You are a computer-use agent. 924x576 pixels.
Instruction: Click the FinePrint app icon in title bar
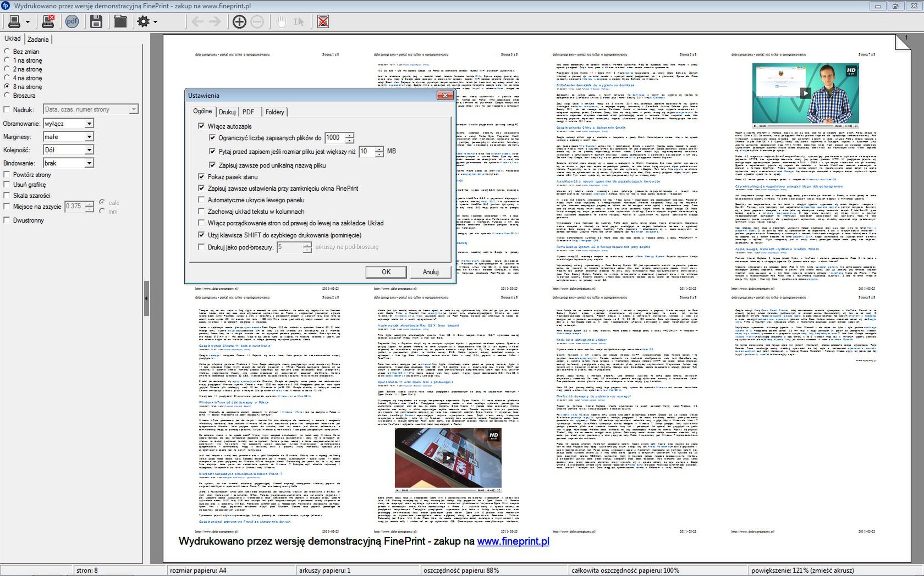(x=6, y=6)
